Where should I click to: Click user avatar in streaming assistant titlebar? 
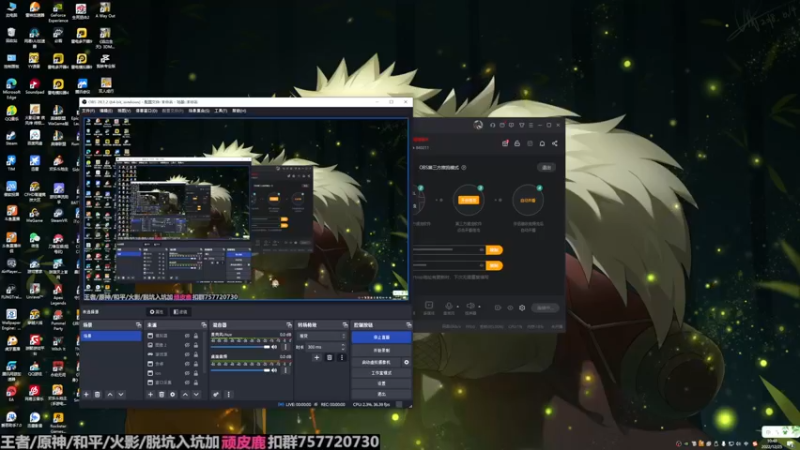(478, 125)
